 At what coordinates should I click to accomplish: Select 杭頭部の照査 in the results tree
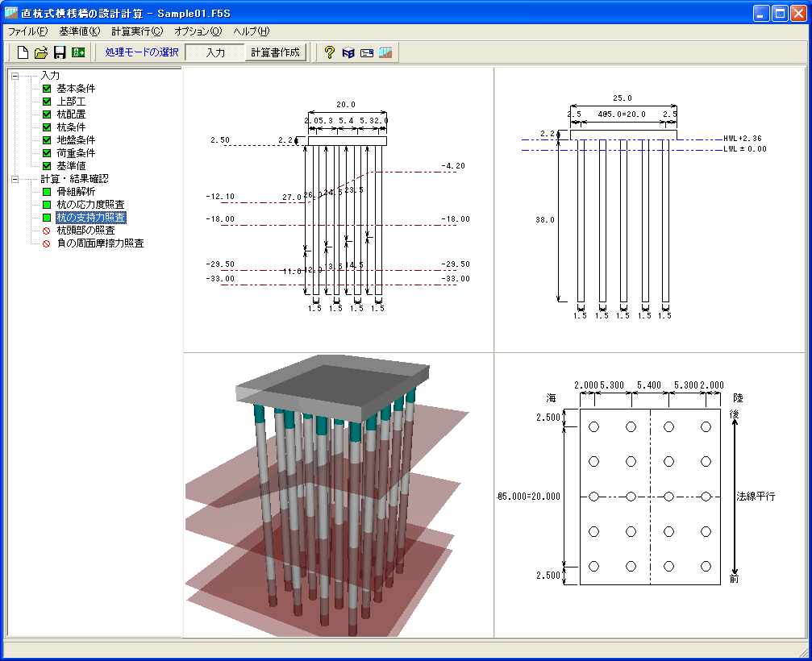point(85,231)
